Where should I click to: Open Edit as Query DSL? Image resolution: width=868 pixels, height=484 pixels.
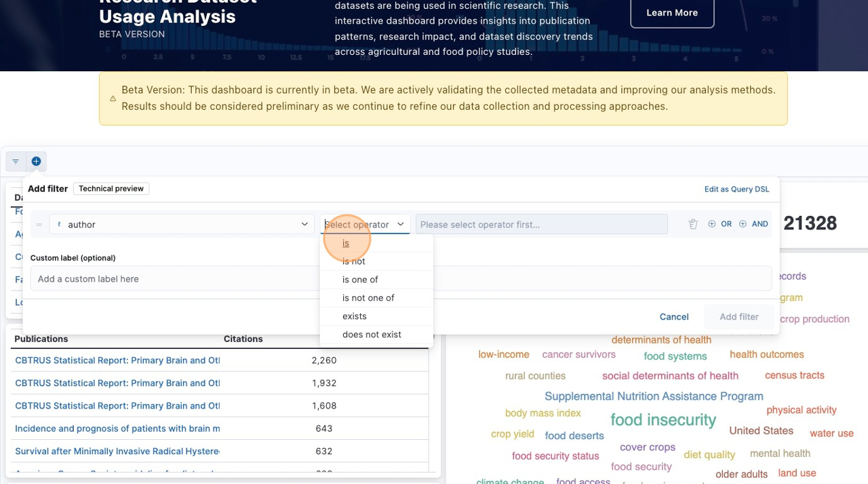point(736,189)
